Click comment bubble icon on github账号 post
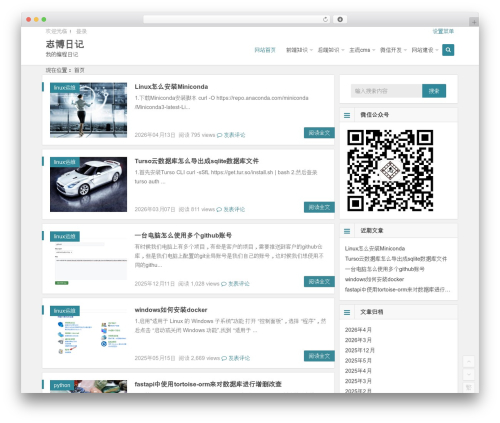500x423 pixels. [x=224, y=284]
